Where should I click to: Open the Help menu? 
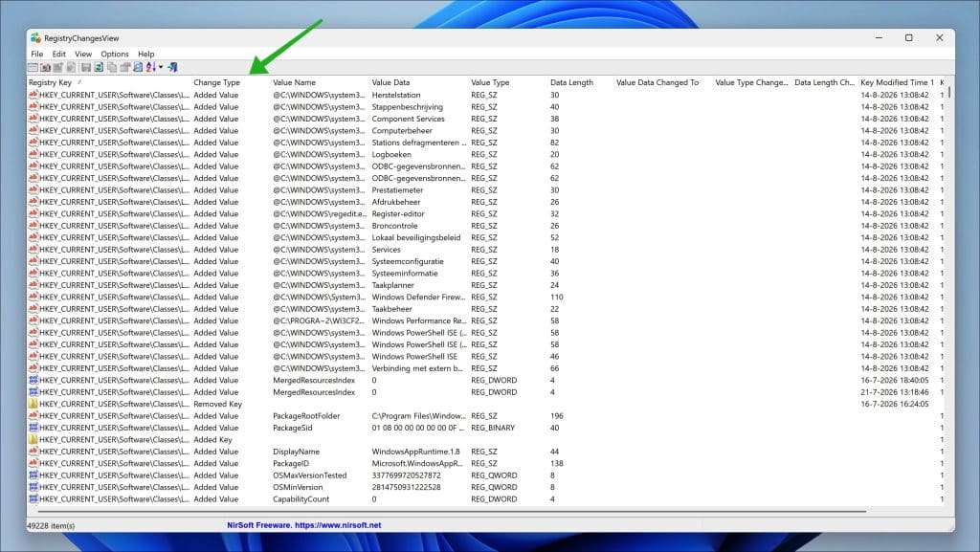pyautogui.click(x=146, y=55)
